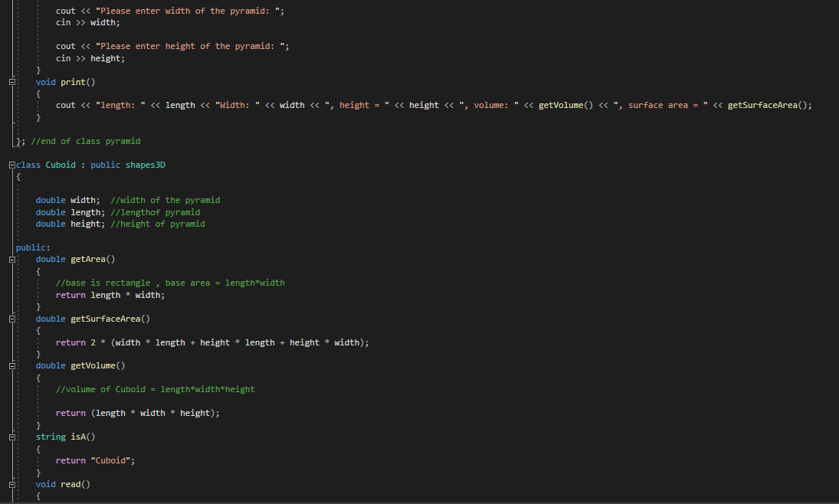Collapse the read() function fold marker
Viewport: 839px width, 504px height.
coord(11,483)
